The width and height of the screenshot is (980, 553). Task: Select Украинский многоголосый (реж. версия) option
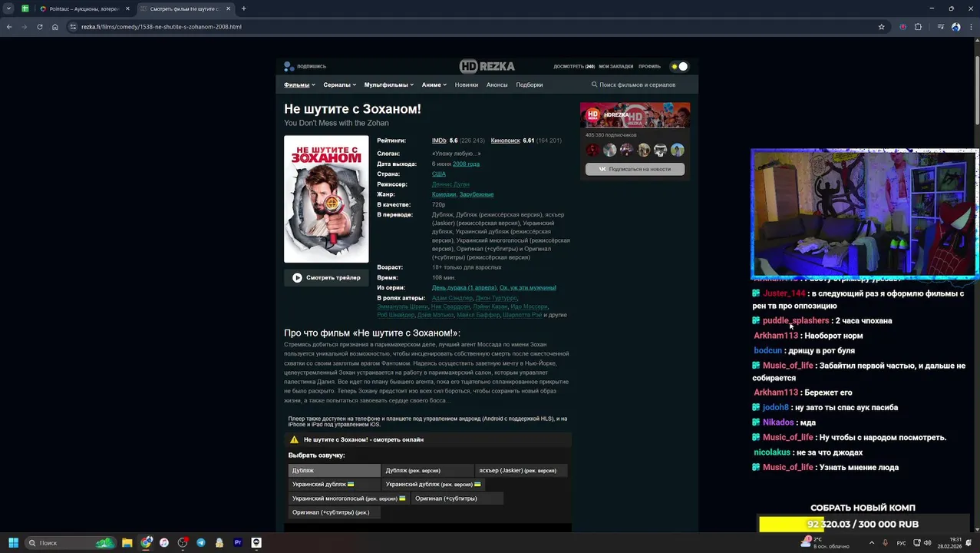click(x=348, y=498)
